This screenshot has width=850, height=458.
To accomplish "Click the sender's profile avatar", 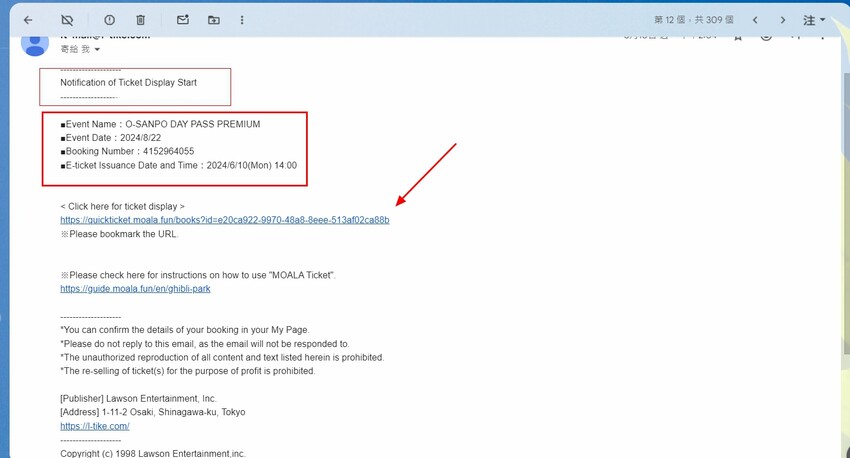I will pyautogui.click(x=35, y=42).
